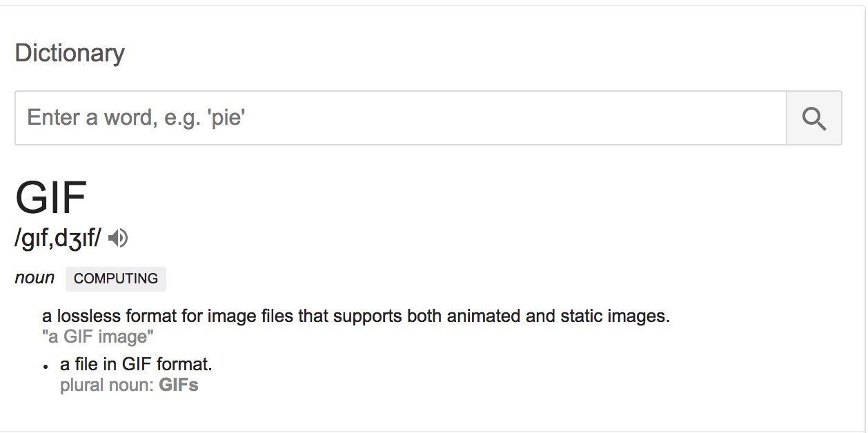Click the example phrase "a GIF image"
This screenshot has height=433, width=868.
coord(98,337)
